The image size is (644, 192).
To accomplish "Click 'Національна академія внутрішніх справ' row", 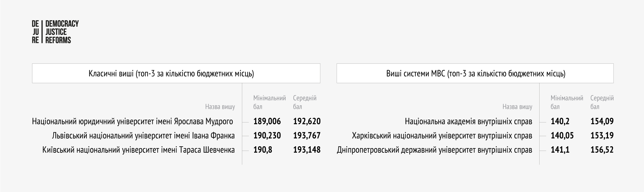I will tap(468, 121).
